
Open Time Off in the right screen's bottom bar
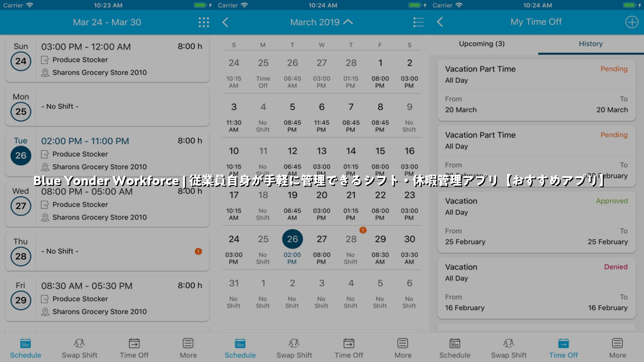[563, 349]
